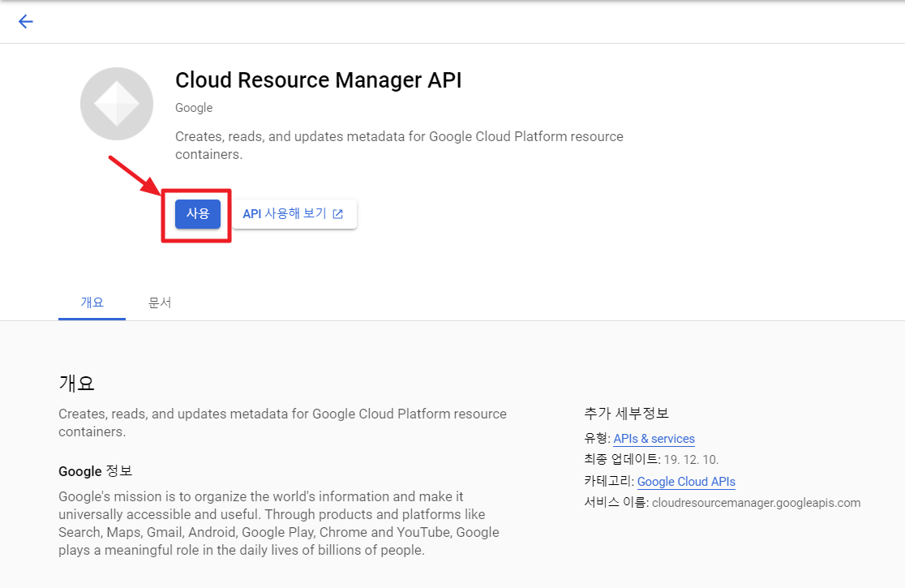Click the Google 정보 heading
Image resolution: width=905 pixels, height=588 pixels.
95,471
